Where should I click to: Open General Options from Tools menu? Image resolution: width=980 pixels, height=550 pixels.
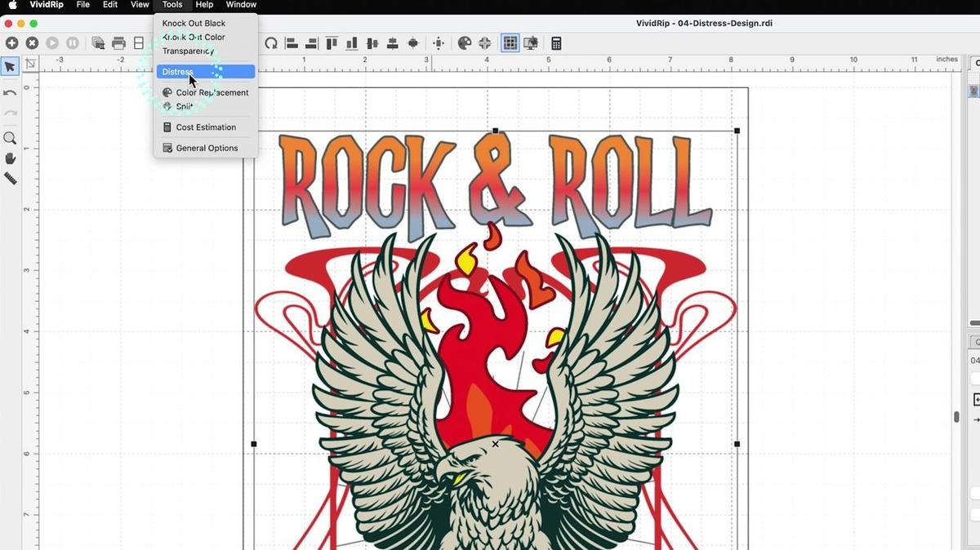pos(207,148)
